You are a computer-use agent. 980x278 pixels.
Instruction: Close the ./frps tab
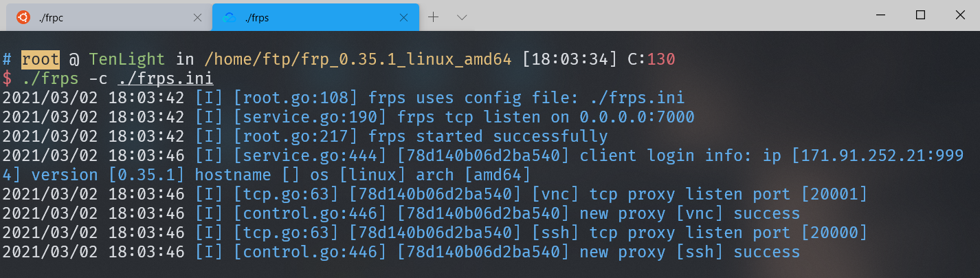[405, 17]
